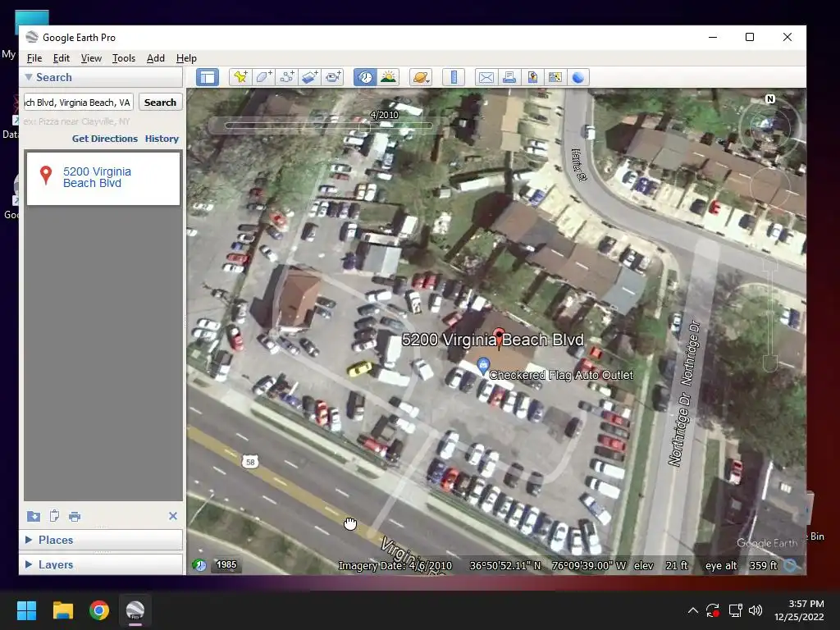Click the Email envelope icon
The height and width of the screenshot is (630, 840).
[x=486, y=77]
